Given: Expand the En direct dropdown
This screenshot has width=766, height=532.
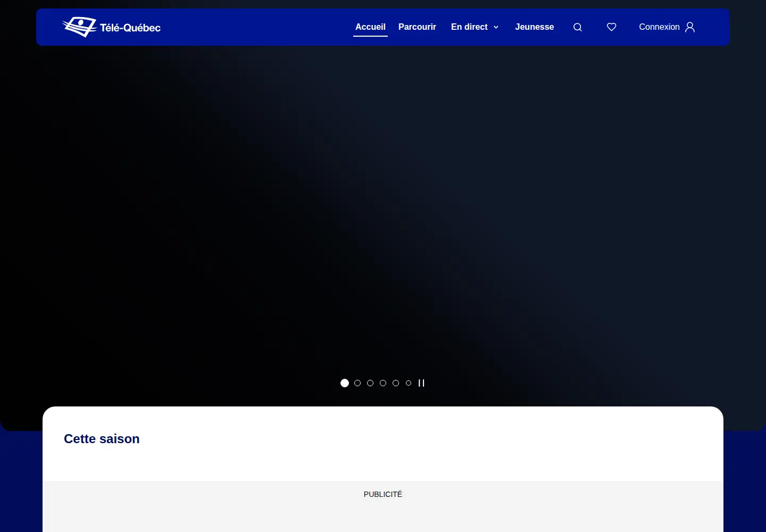Looking at the screenshot, I should pyautogui.click(x=475, y=27).
